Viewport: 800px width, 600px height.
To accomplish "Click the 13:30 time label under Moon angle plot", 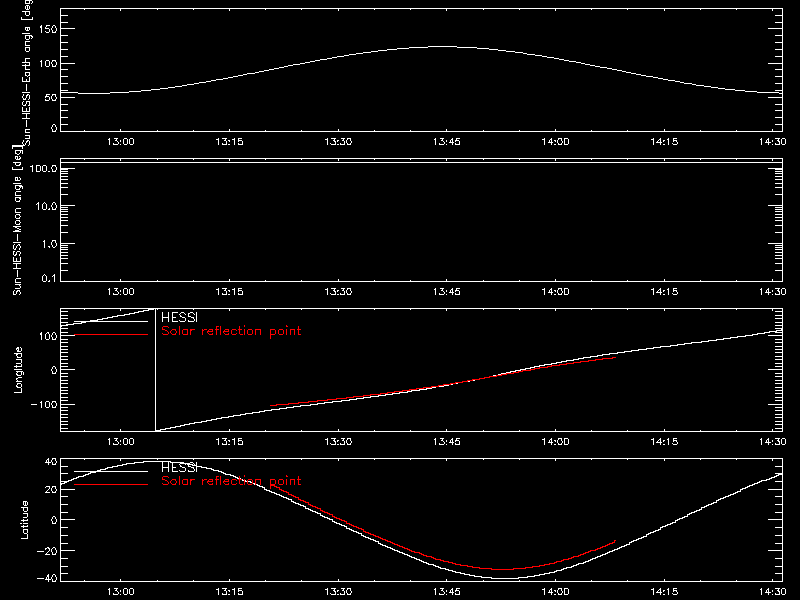I will 338,292.
